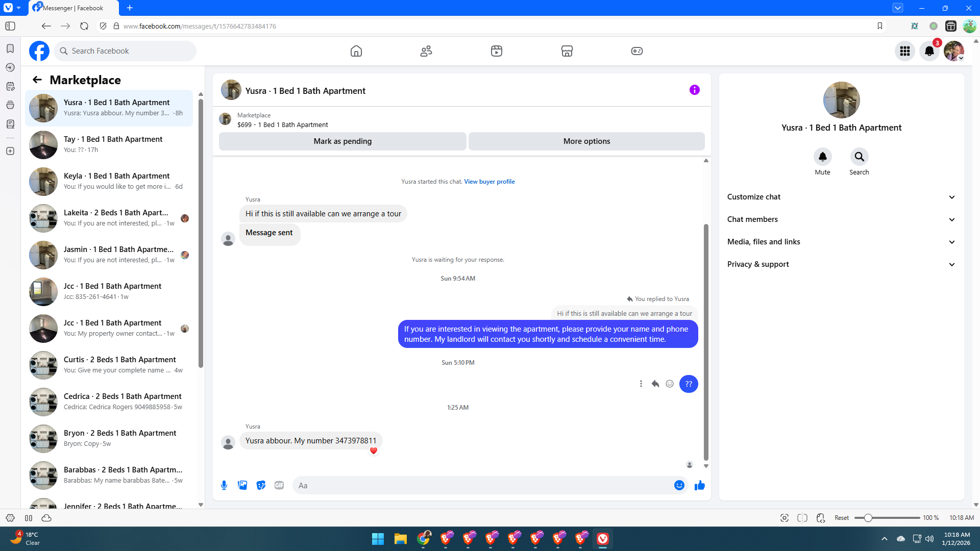Open the GIF picker
The image size is (980, 551).
(279, 485)
